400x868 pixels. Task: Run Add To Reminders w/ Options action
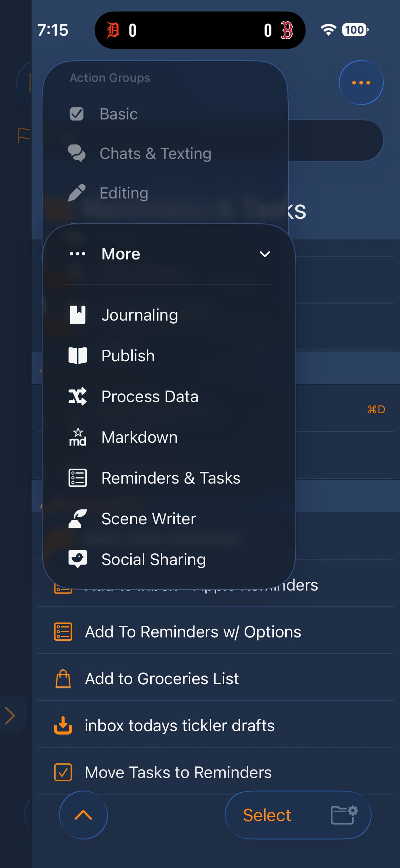(193, 632)
